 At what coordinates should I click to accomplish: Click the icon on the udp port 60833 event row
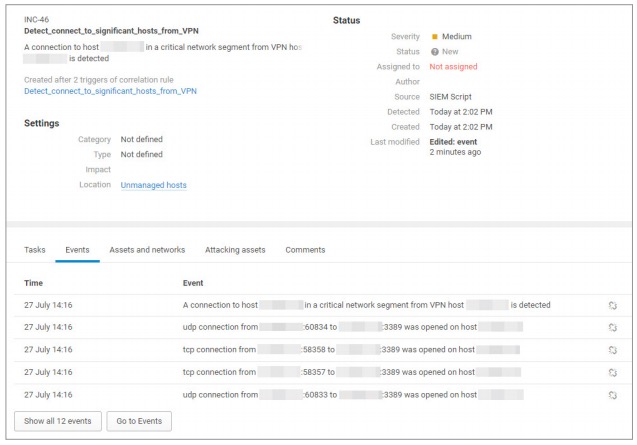pyautogui.click(x=611, y=395)
